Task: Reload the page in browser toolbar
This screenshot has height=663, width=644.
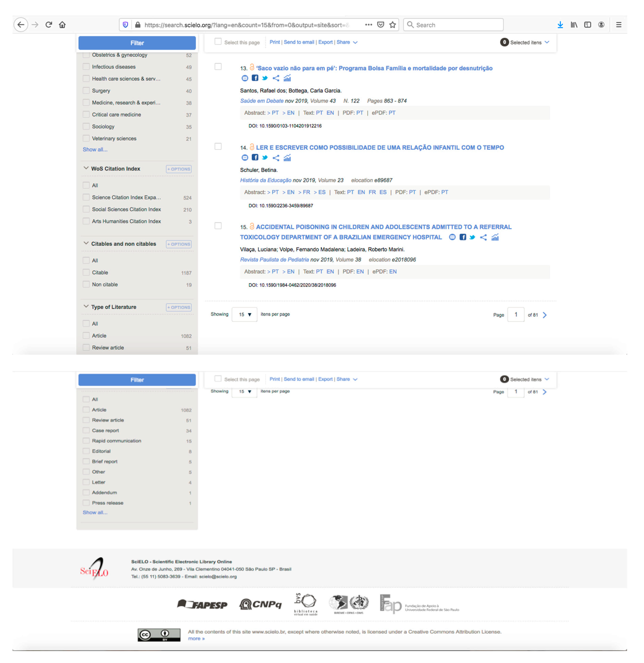Action: (x=49, y=25)
